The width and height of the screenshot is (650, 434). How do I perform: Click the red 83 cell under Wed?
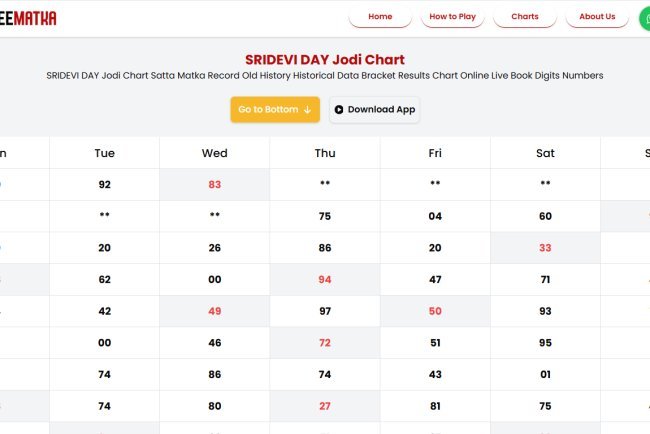(x=214, y=184)
